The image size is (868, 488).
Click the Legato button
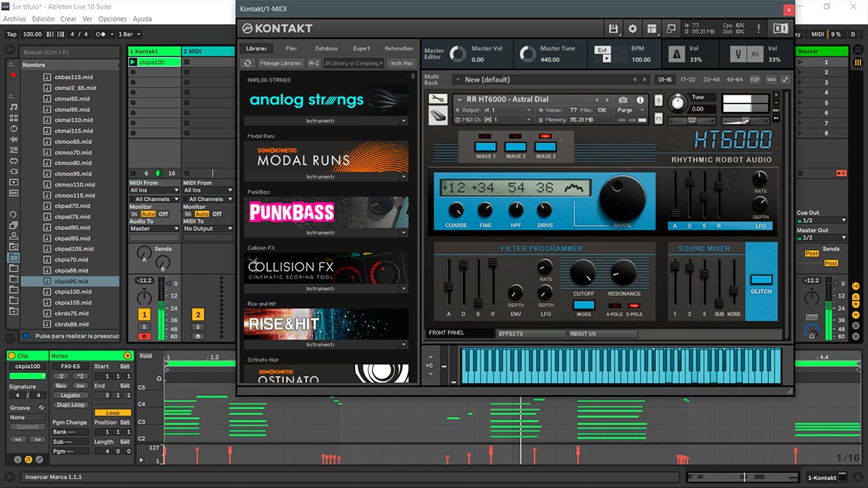[70, 395]
